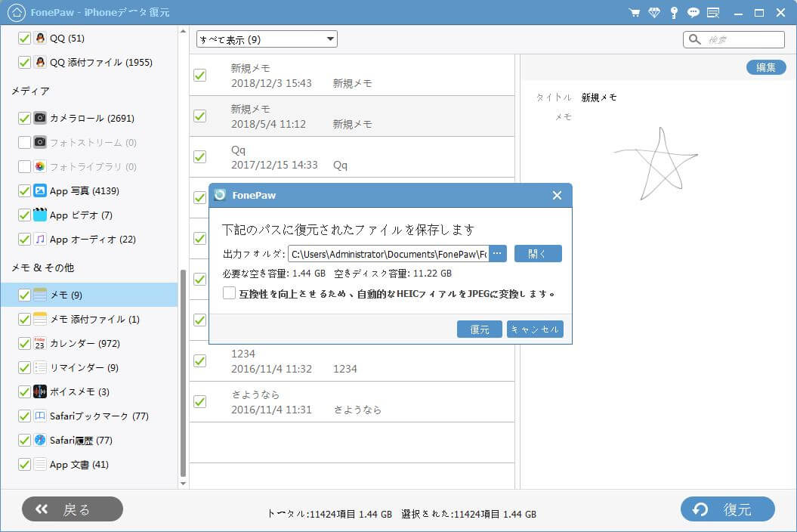Close the FonePaw dialog
Screen dimensions: 797x532
[557, 195]
